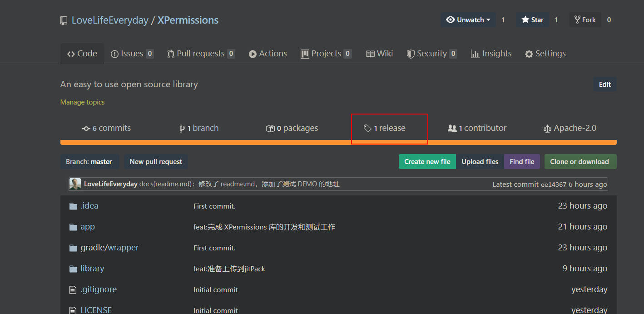View the 1 release link
Viewport: 644px width, 314px height.
[385, 129]
